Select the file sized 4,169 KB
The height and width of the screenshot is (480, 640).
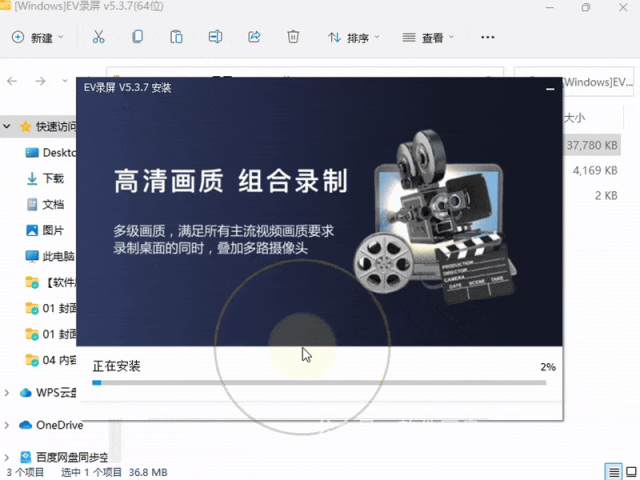coord(595,170)
